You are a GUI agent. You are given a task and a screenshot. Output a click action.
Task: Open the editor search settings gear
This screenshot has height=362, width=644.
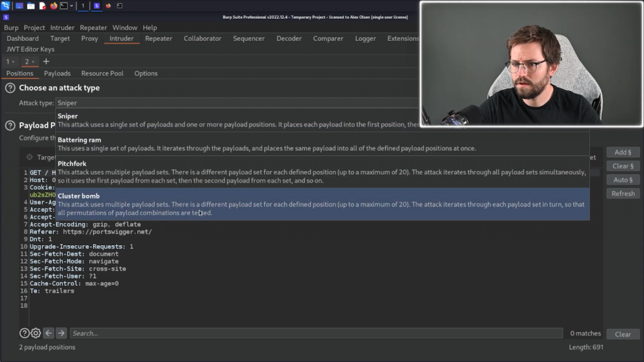click(x=36, y=333)
